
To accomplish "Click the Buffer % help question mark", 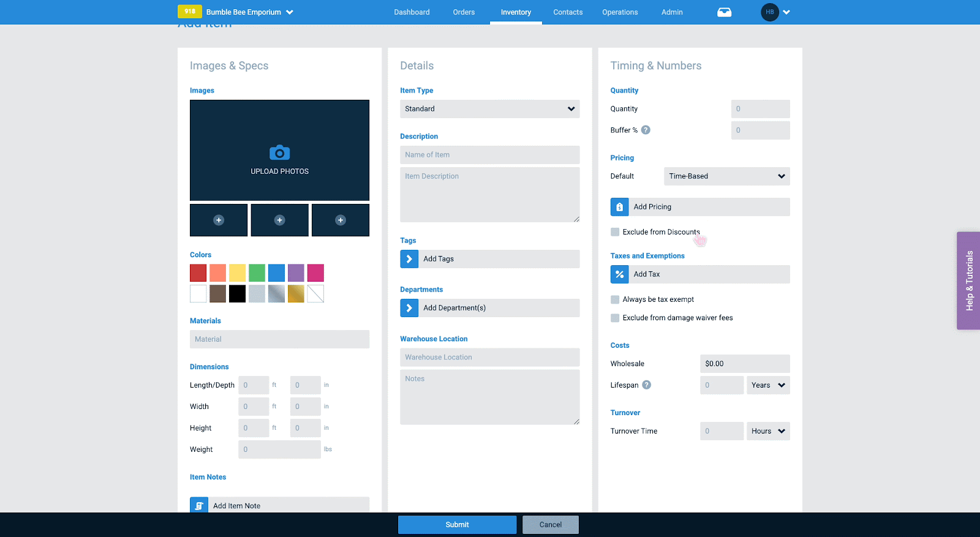I will tap(646, 130).
